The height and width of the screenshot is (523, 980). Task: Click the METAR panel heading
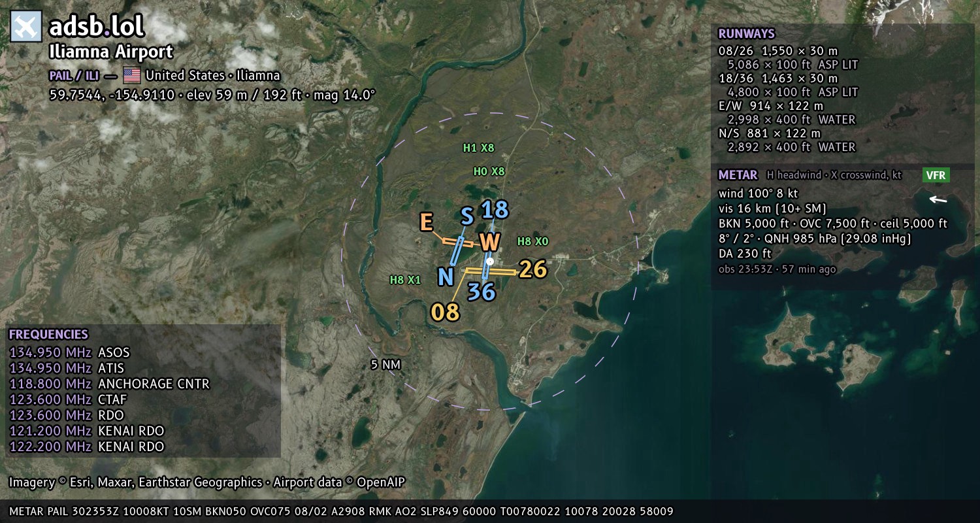(738, 175)
